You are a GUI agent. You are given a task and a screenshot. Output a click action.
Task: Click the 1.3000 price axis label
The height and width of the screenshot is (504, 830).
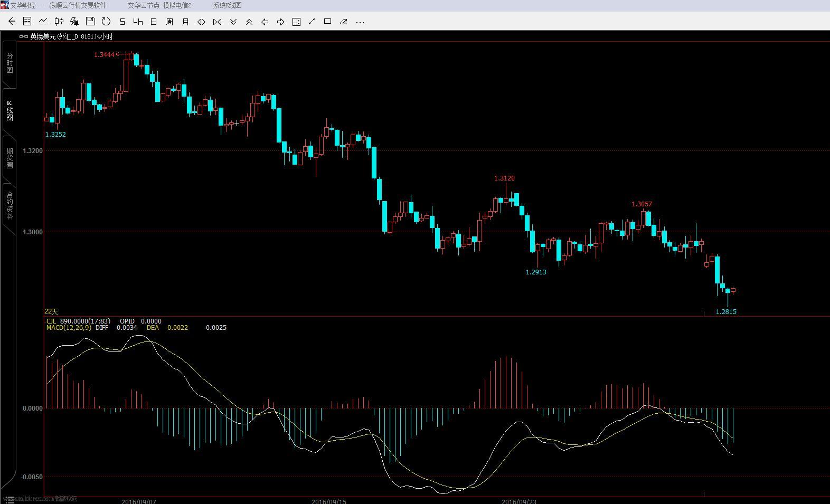coord(32,232)
